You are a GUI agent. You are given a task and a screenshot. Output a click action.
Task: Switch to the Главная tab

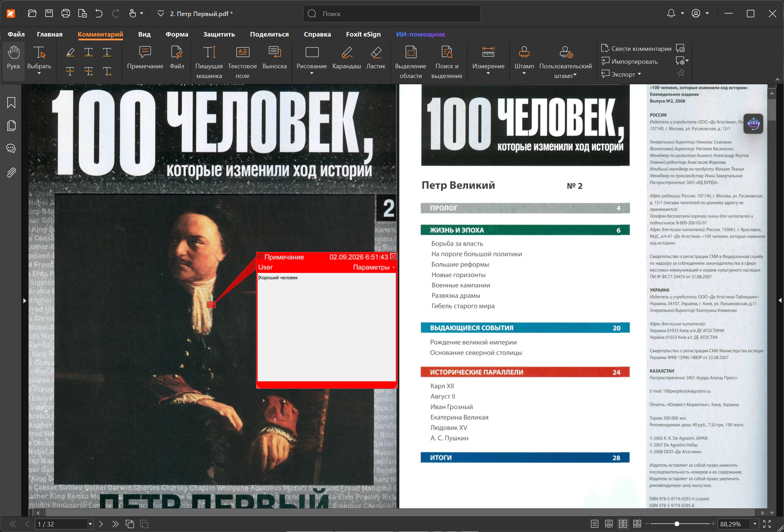coord(50,34)
